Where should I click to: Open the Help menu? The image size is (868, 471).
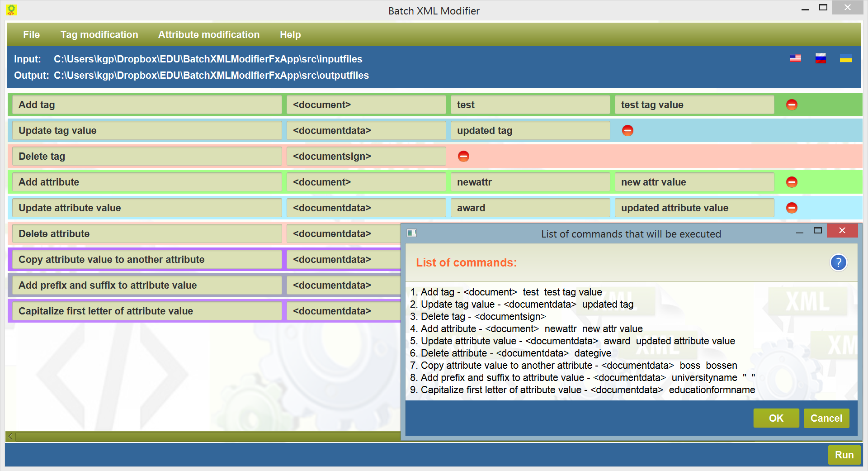[x=290, y=34]
